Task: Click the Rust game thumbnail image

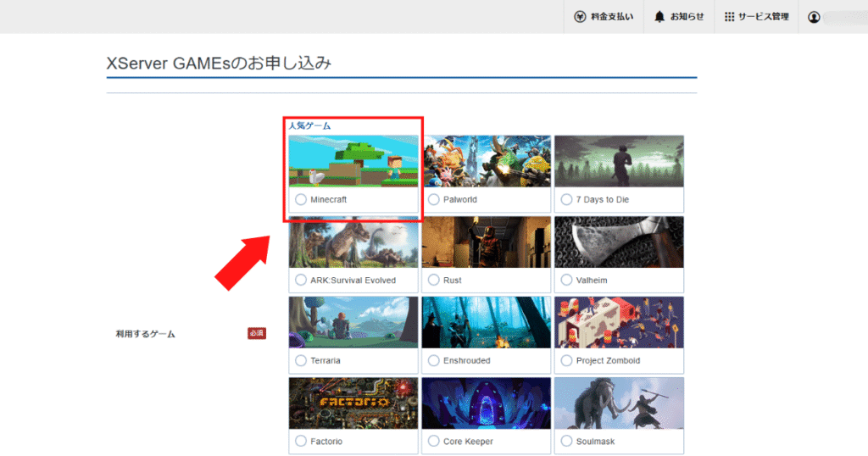Action: point(486,242)
